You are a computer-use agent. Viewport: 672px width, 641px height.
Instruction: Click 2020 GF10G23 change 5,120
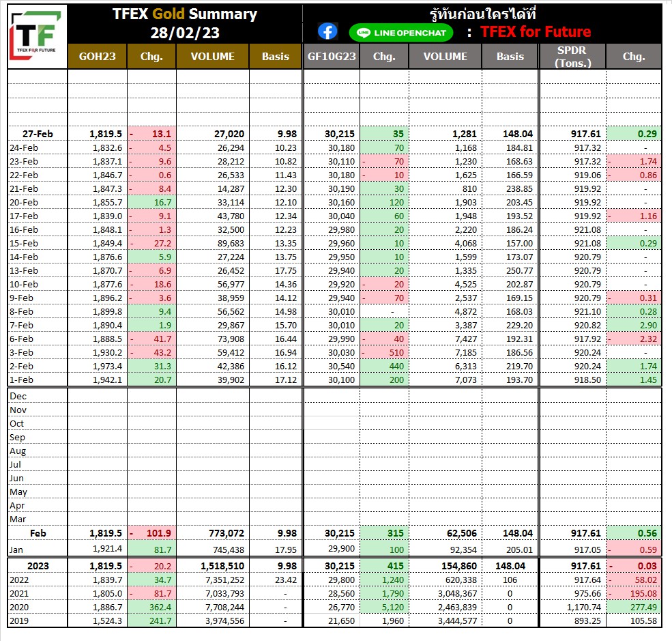(x=393, y=607)
